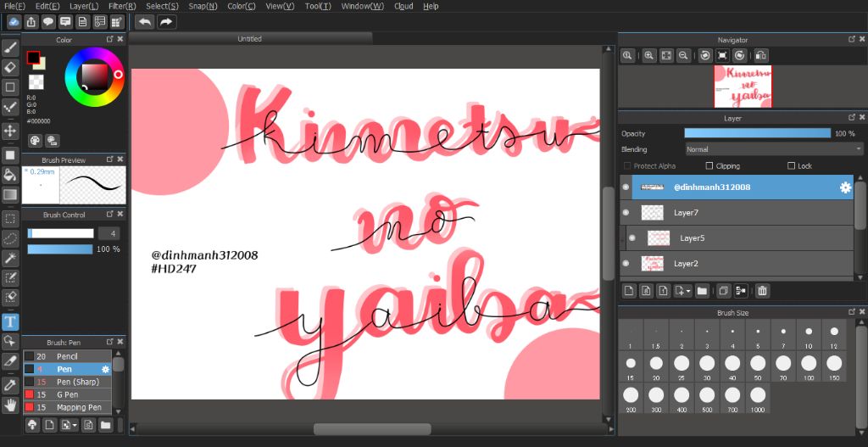Select the Eraser tool in left toolbar
The width and height of the screenshot is (868, 447).
[x=10, y=66]
